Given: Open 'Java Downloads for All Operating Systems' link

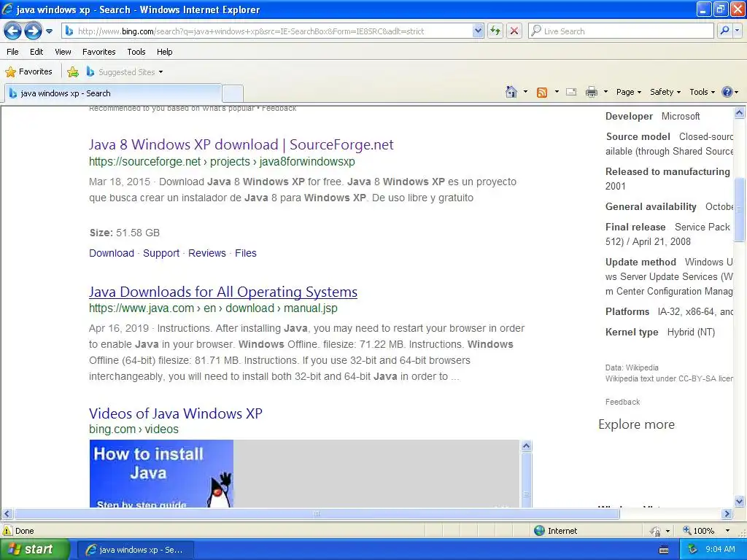Looking at the screenshot, I should (223, 292).
